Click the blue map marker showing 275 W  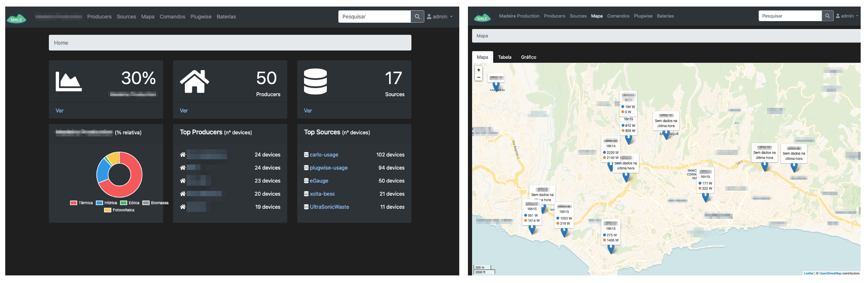tap(611, 249)
